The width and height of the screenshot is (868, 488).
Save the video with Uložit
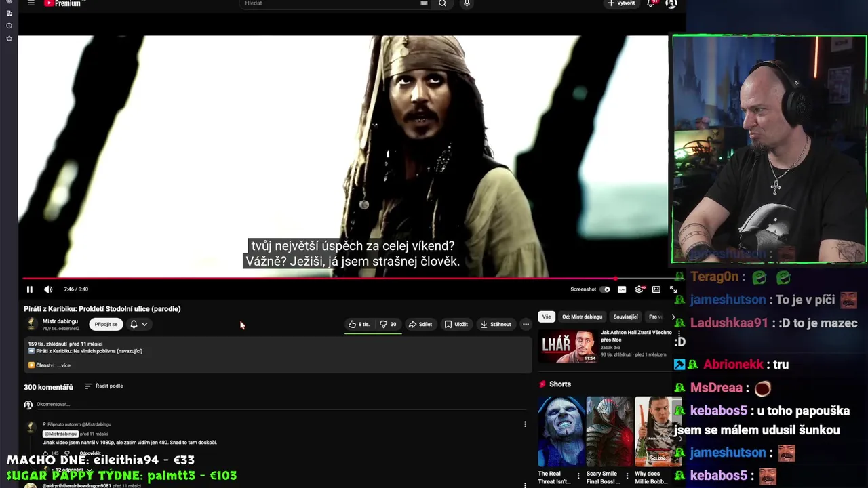[456, 324]
